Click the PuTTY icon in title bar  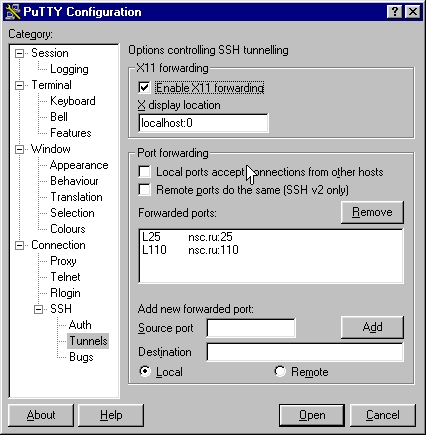point(13,12)
